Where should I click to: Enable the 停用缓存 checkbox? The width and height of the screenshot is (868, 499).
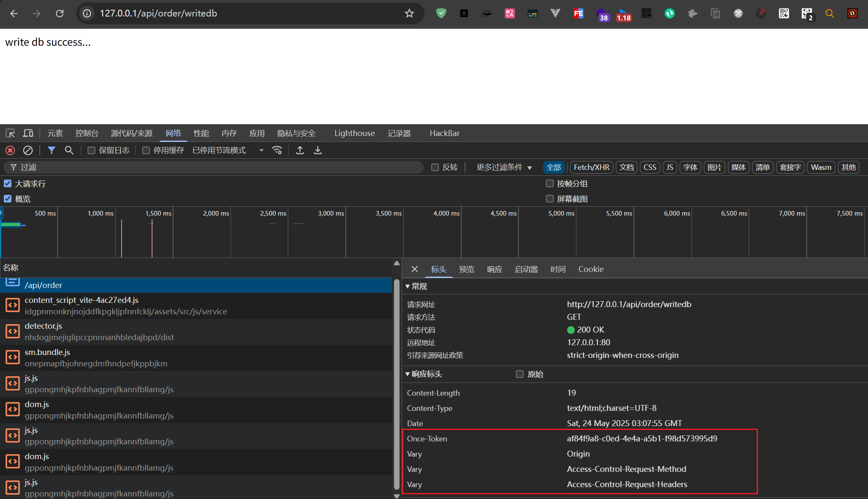coord(146,150)
